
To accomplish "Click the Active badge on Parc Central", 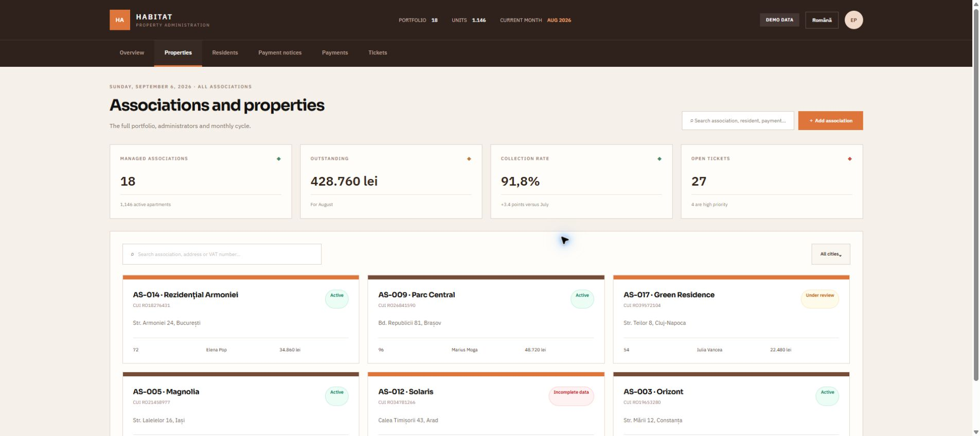I will [582, 299].
